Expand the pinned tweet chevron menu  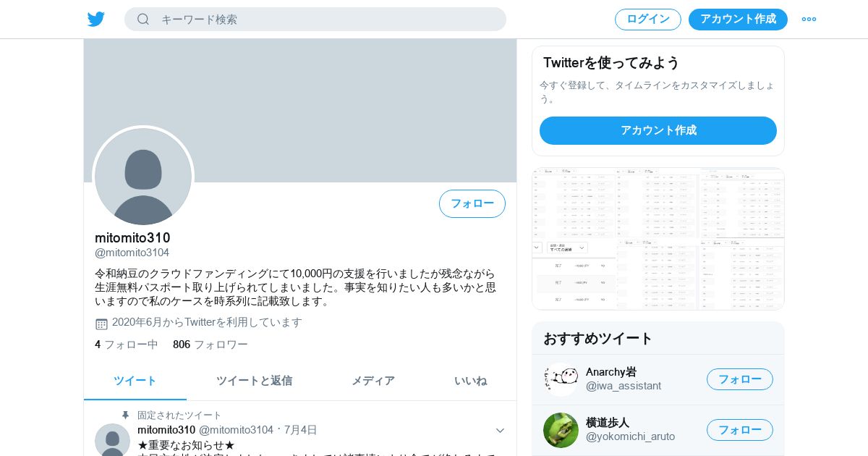[500, 430]
